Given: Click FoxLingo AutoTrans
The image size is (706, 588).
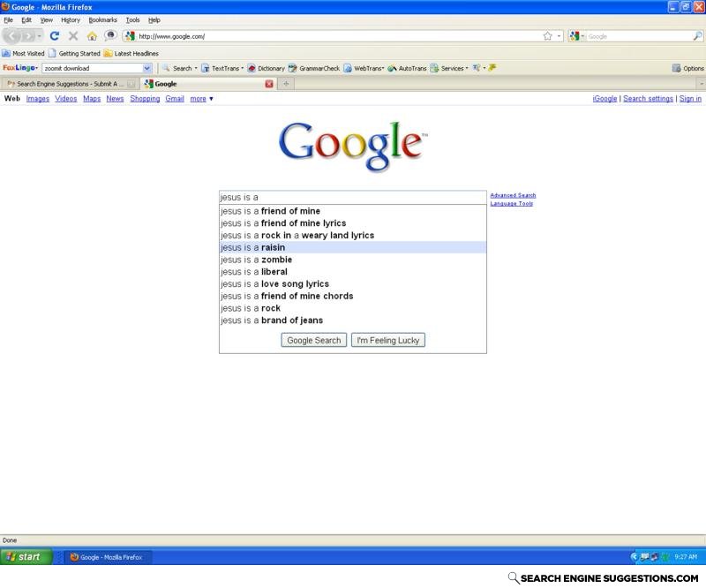Looking at the screenshot, I should 407,68.
